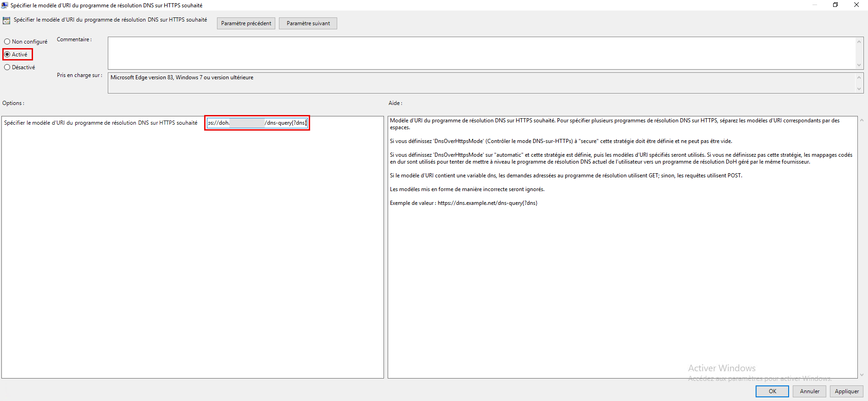Screen dimensions: 868x401
Task: Click the Aide panel scroll down arrow
Action: coord(862,374)
